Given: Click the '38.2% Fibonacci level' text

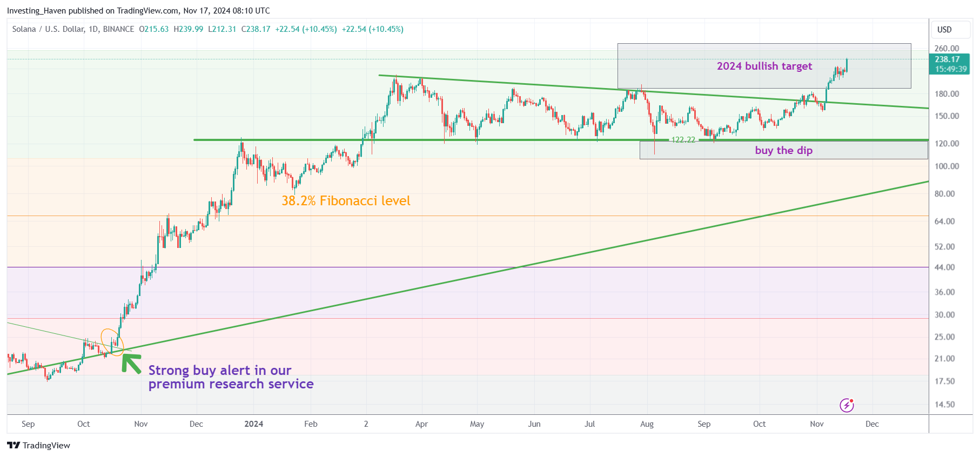Looking at the screenshot, I should [x=346, y=201].
